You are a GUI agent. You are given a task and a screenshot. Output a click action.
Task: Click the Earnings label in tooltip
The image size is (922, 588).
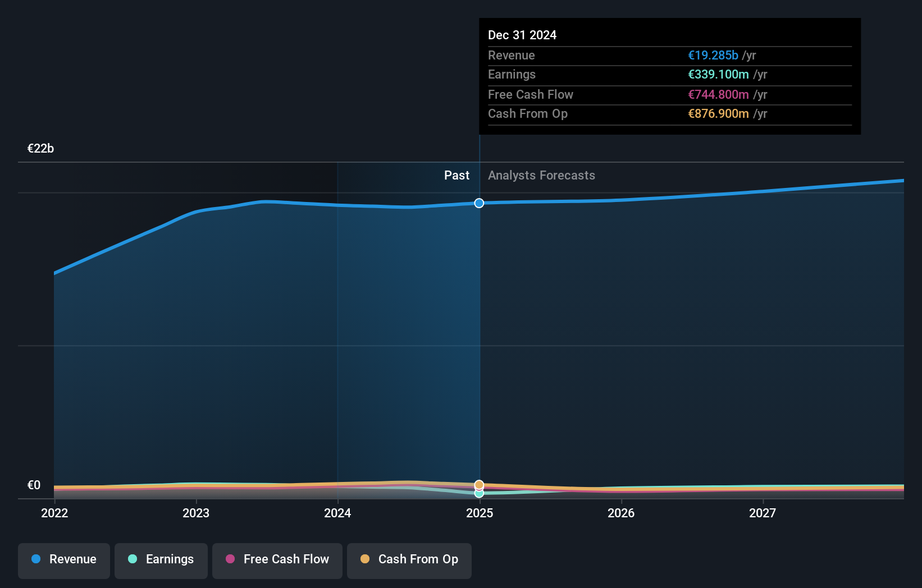point(512,74)
